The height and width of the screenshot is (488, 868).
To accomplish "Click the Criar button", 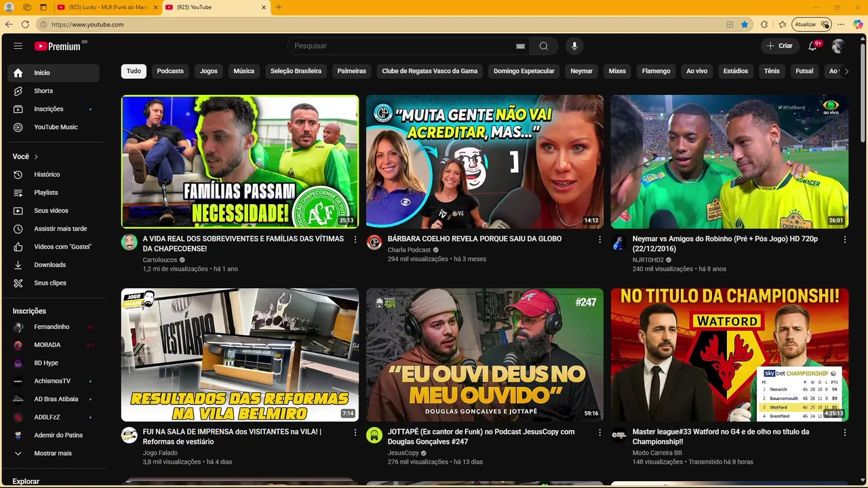I will [779, 46].
